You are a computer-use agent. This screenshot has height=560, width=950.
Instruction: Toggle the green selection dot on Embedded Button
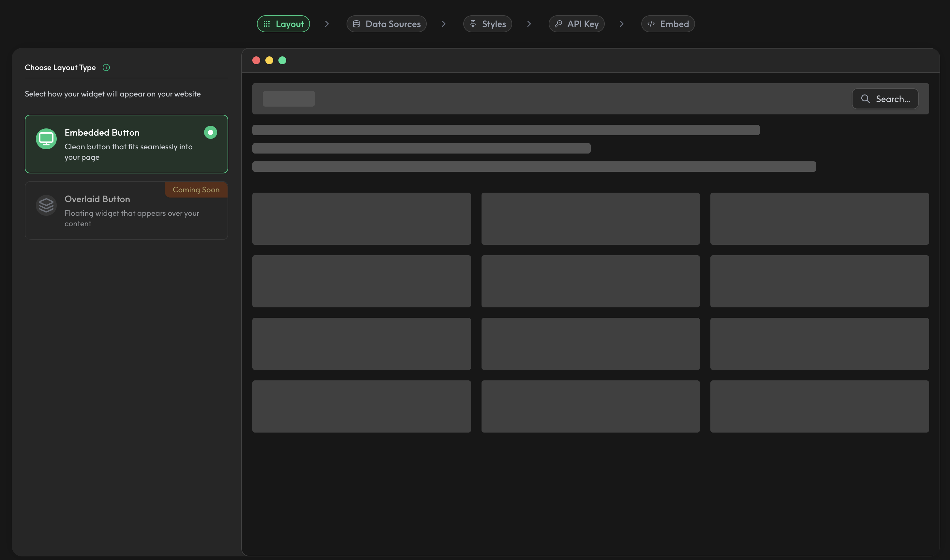click(x=210, y=132)
